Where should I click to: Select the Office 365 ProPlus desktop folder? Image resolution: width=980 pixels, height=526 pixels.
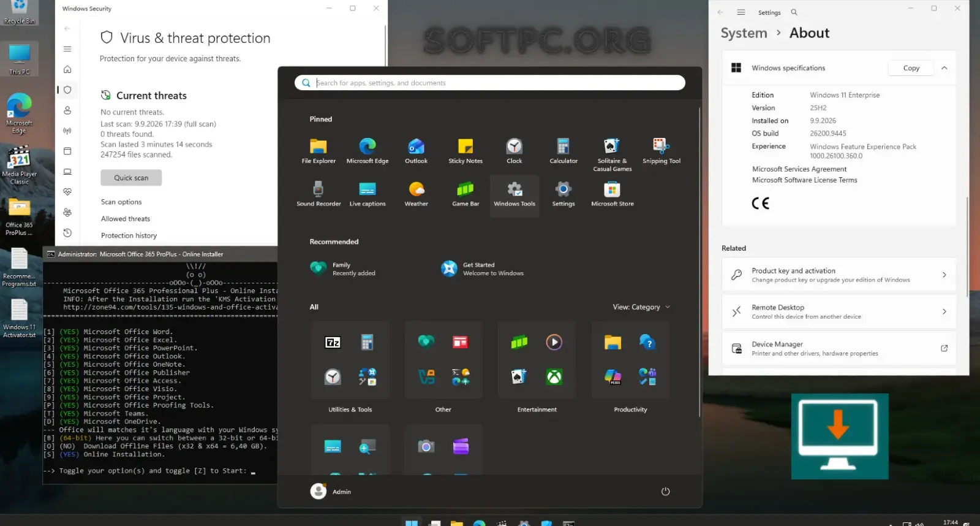(19, 217)
